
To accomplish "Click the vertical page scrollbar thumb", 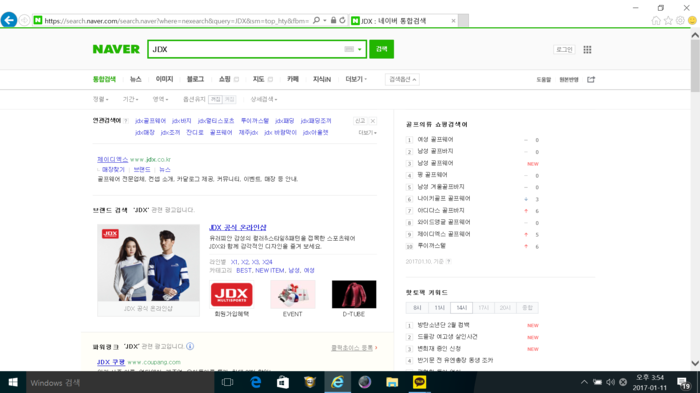I will (x=695, y=65).
